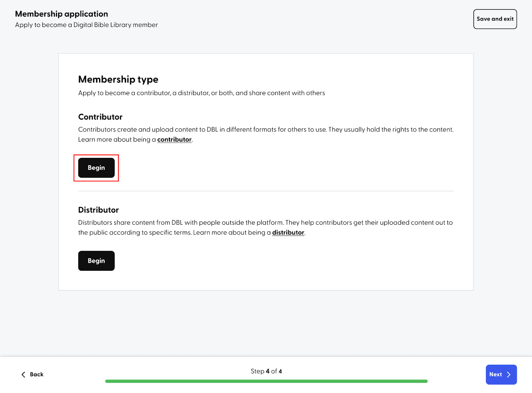Click the Digital Bible Library member subtitle
This screenshot has height=393, width=532.
click(x=86, y=25)
